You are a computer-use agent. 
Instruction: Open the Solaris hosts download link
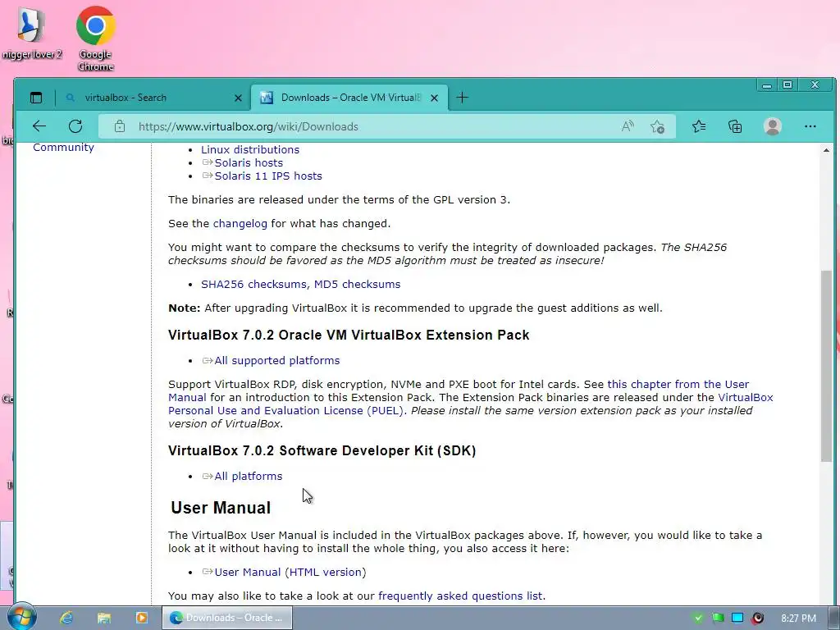coord(249,163)
